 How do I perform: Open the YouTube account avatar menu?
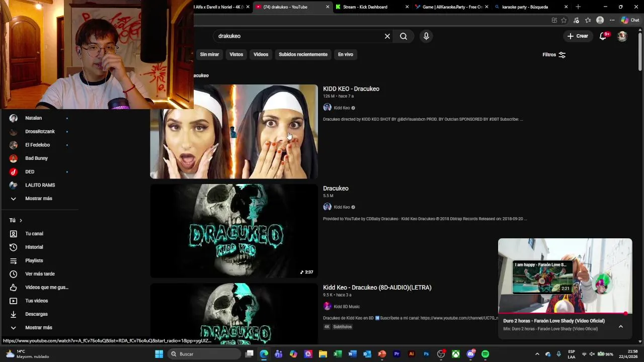pos(622,36)
